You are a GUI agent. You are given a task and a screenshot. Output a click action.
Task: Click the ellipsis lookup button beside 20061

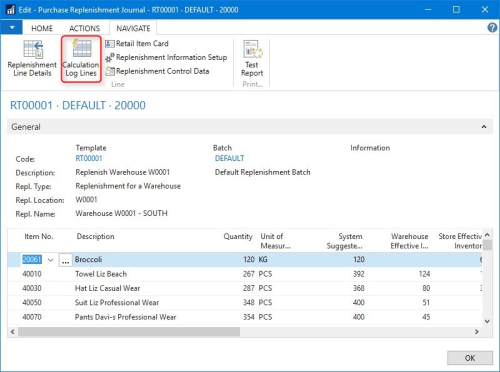click(65, 260)
